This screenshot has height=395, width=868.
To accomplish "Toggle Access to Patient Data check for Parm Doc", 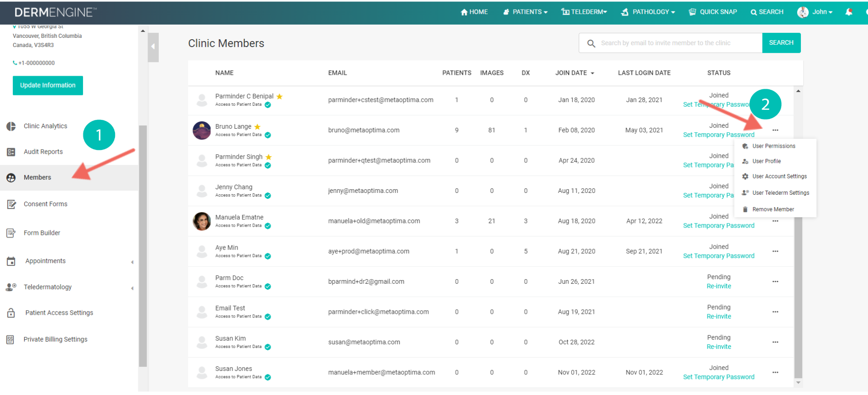I will pos(268,286).
